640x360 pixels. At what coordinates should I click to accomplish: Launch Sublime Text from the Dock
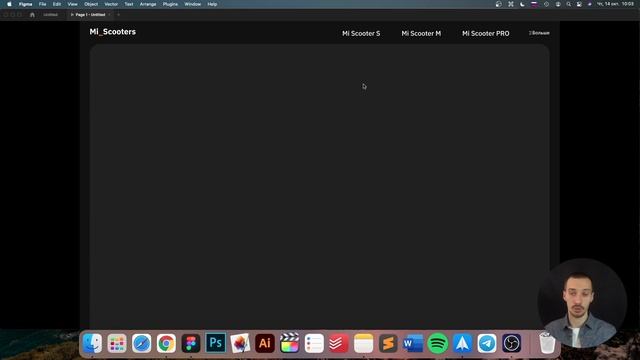pos(388,343)
